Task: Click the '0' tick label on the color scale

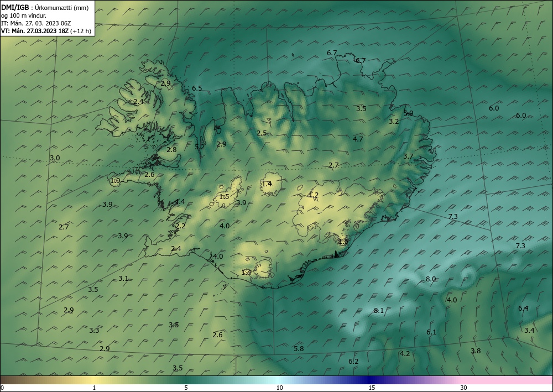Action: click(2, 388)
